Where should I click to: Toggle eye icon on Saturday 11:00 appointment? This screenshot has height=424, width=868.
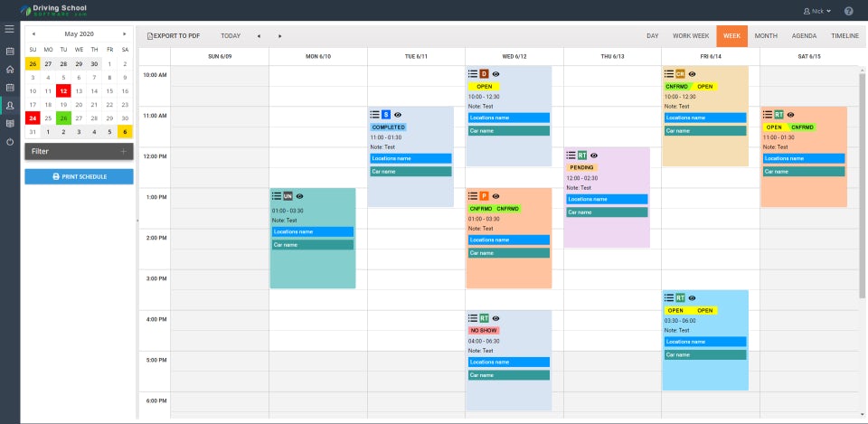tap(790, 115)
